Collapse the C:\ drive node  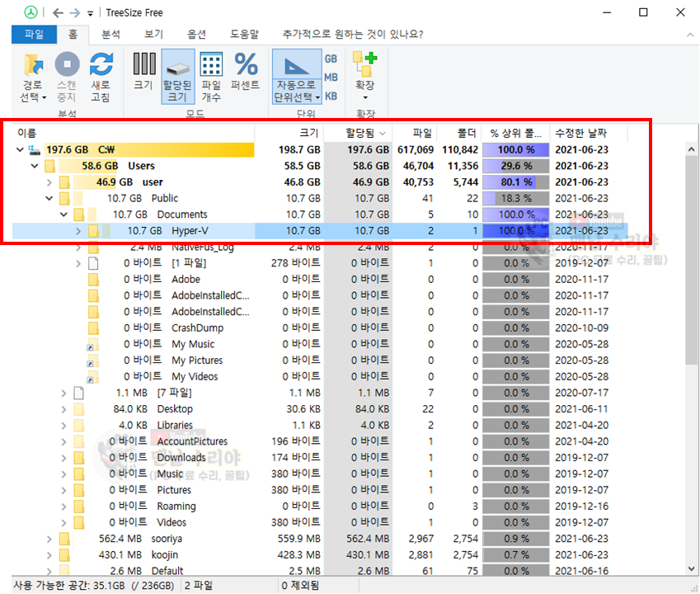click(x=20, y=149)
